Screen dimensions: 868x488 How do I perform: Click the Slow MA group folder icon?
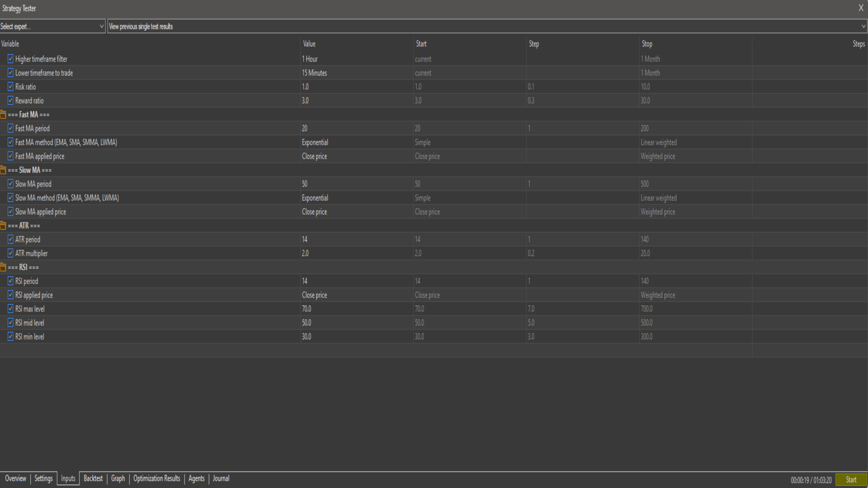click(x=3, y=170)
